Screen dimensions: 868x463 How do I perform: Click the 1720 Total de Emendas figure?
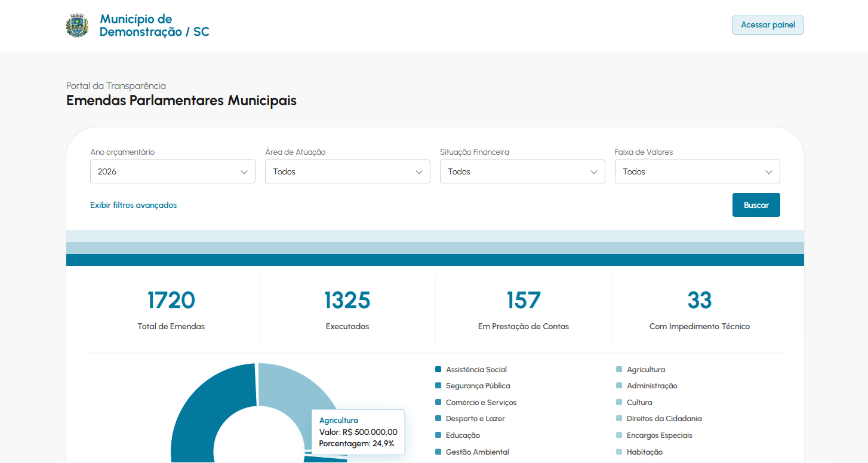[171, 301]
